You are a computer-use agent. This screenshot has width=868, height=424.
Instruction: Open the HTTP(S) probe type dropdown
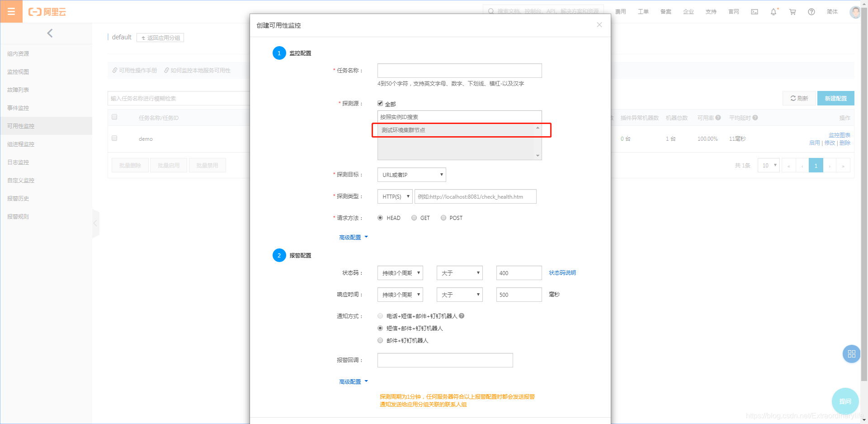(x=395, y=196)
